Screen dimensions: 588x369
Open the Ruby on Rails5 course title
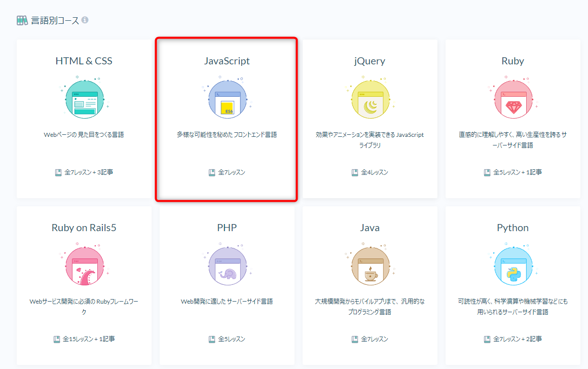point(84,228)
